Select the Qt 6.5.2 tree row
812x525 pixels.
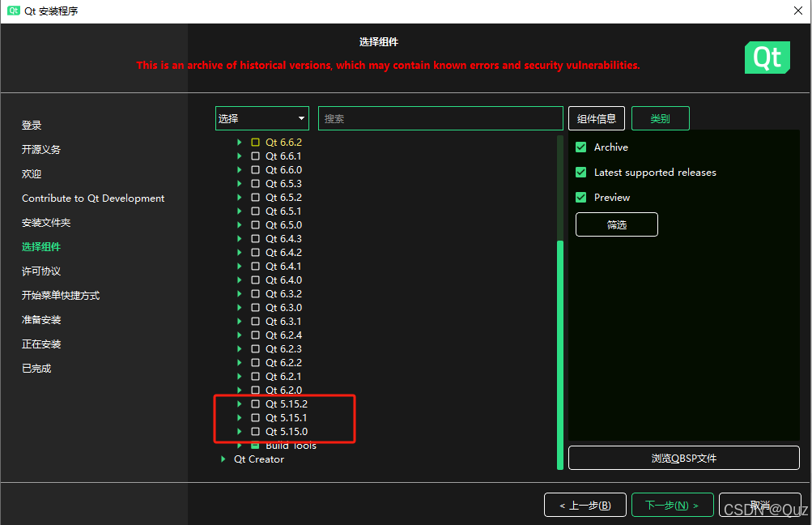pyautogui.click(x=284, y=198)
